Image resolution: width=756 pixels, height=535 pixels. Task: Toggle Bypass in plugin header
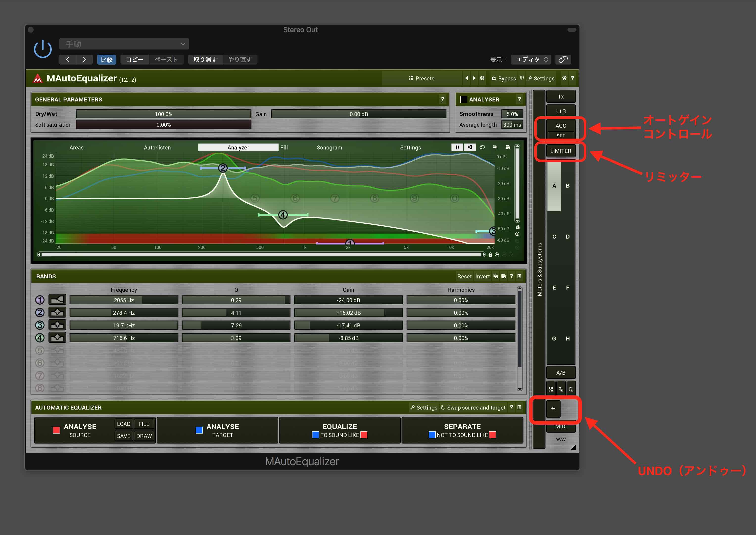[504, 78]
